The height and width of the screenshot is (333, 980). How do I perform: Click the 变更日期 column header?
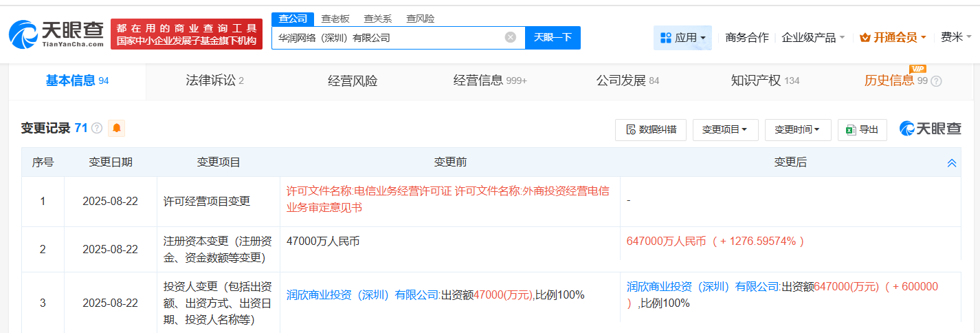coord(111,162)
